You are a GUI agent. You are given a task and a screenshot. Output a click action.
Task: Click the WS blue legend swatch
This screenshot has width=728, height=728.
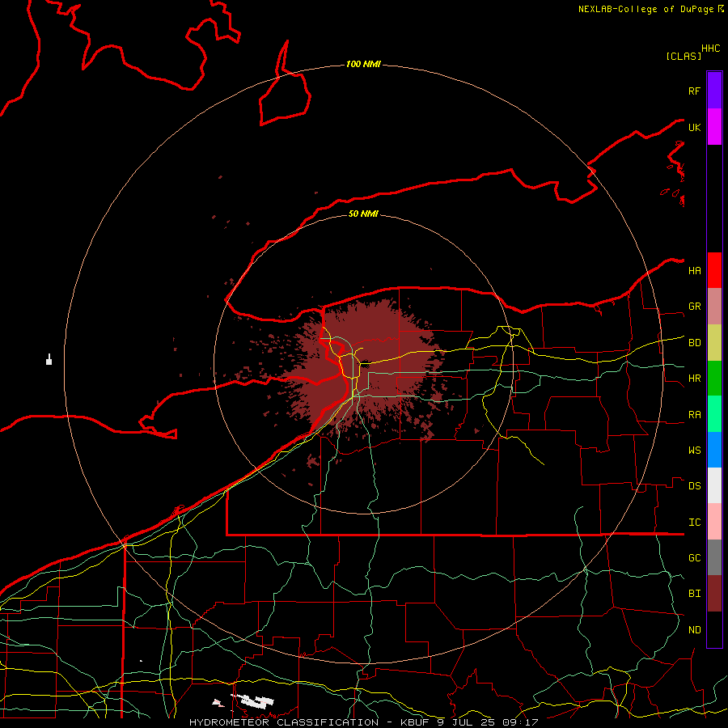(714, 450)
